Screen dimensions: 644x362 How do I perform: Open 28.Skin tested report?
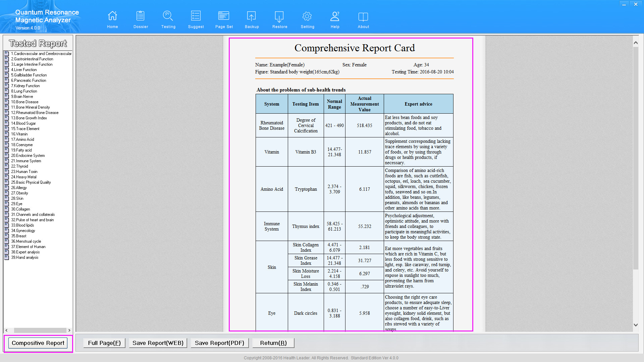17,198
